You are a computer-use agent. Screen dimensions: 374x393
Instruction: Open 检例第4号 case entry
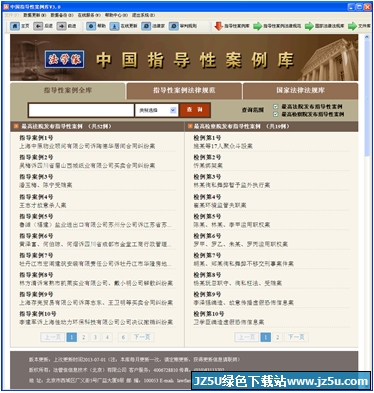point(272,201)
